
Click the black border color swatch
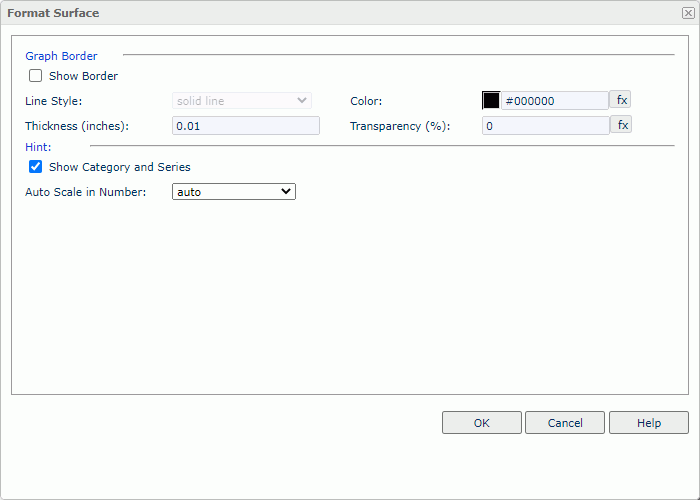tap(491, 101)
